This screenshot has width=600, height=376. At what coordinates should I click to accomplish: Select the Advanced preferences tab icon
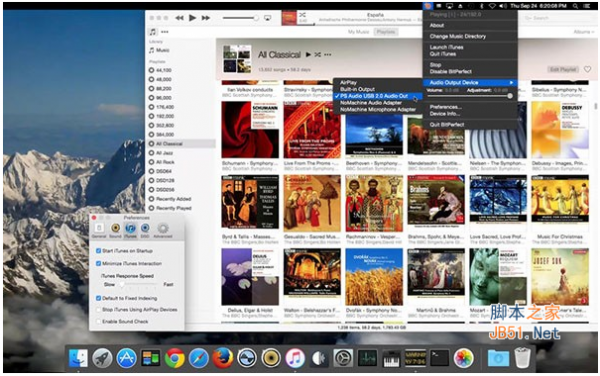point(163,231)
